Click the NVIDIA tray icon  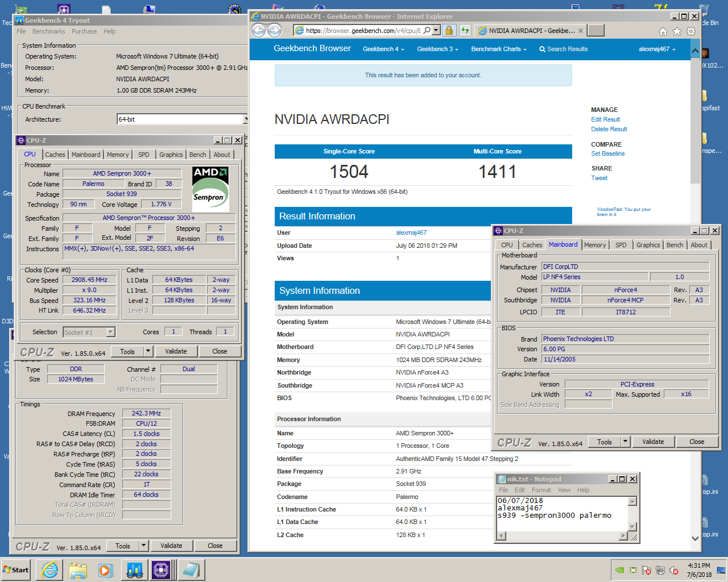pyautogui.click(x=619, y=570)
